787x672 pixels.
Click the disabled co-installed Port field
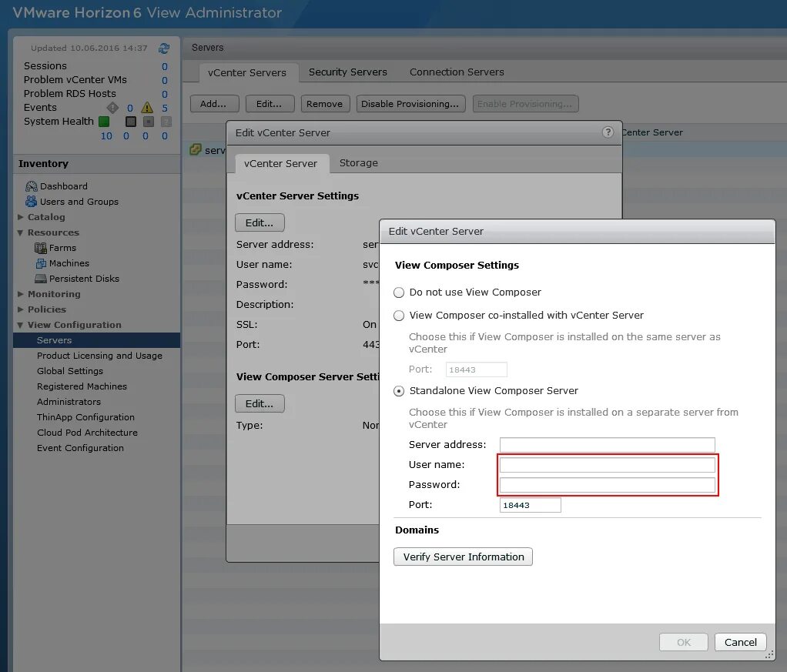477,369
